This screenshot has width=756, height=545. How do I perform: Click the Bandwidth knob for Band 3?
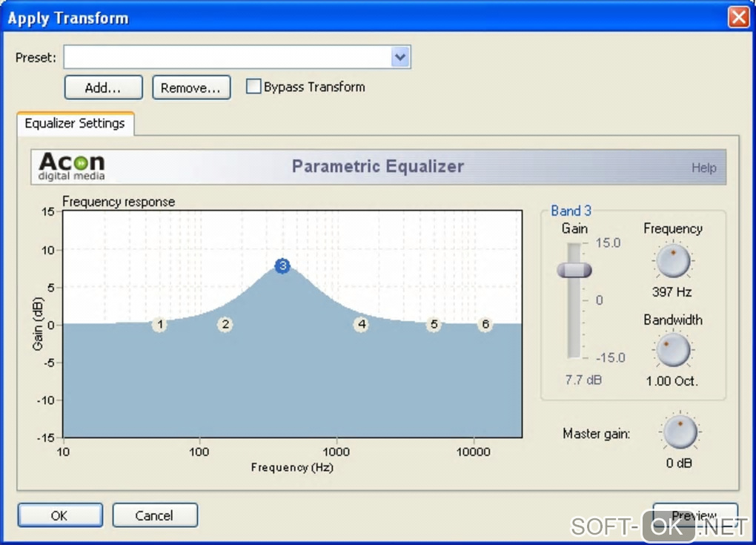click(673, 350)
